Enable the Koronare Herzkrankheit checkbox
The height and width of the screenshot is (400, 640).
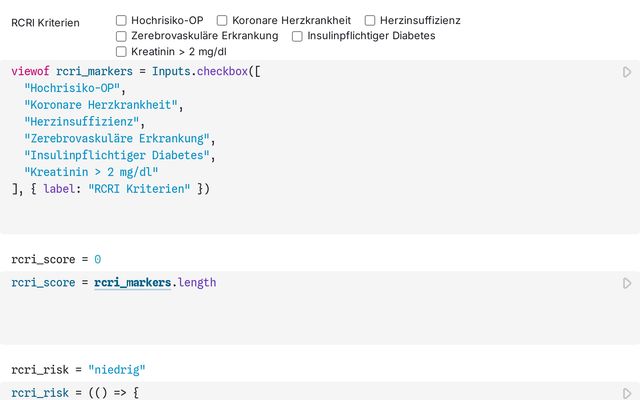(x=222, y=20)
